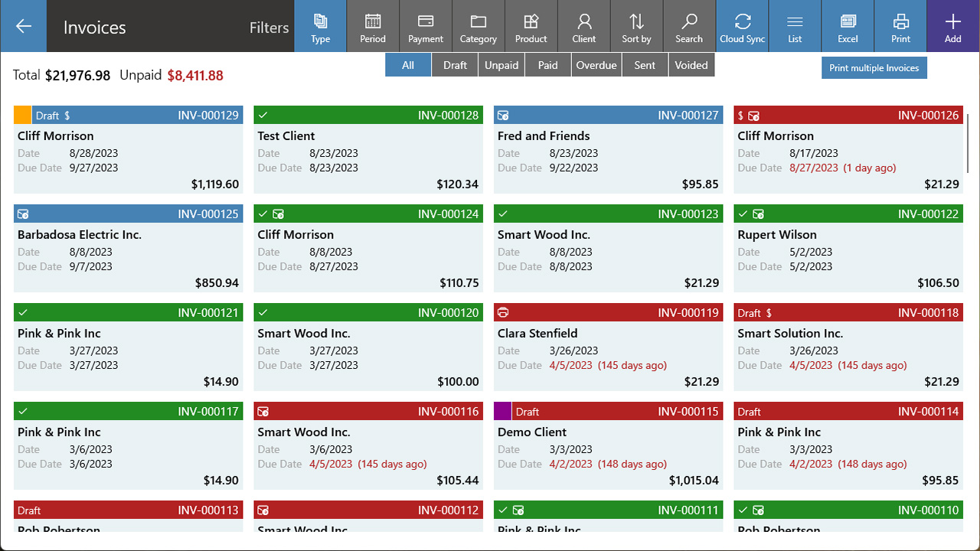Click the $1,015.04 amount

click(x=694, y=481)
